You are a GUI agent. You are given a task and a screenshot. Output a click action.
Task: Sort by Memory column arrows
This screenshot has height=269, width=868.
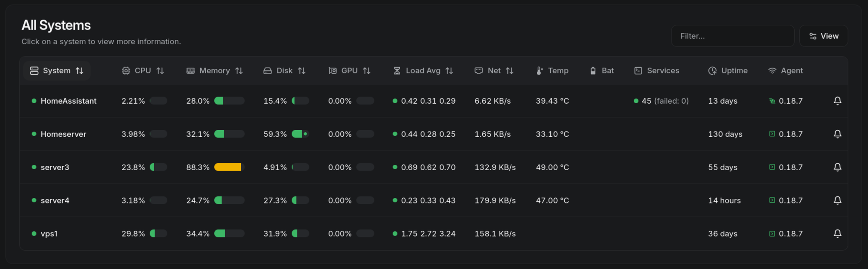point(239,71)
